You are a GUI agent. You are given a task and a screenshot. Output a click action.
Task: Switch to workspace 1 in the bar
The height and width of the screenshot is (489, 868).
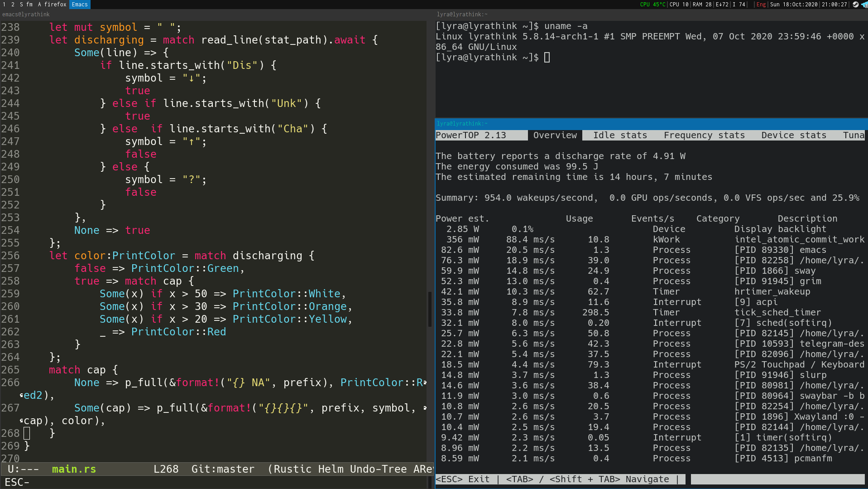click(4, 4)
